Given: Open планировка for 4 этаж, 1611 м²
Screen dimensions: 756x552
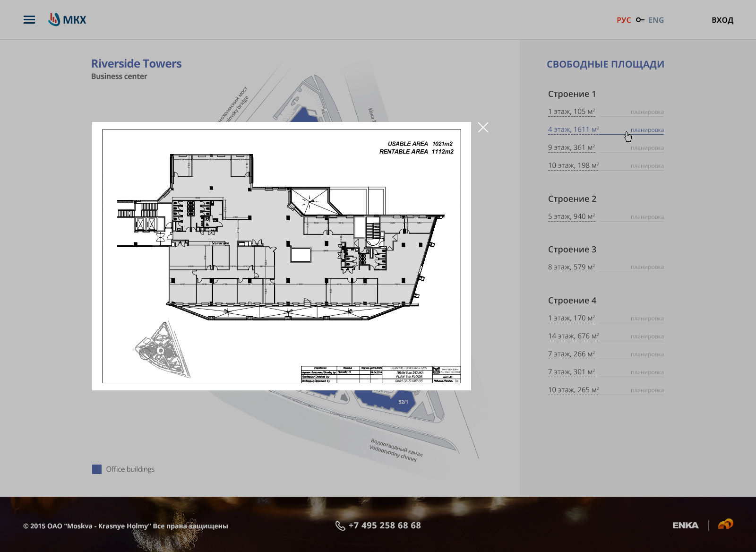Looking at the screenshot, I should (x=647, y=130).
